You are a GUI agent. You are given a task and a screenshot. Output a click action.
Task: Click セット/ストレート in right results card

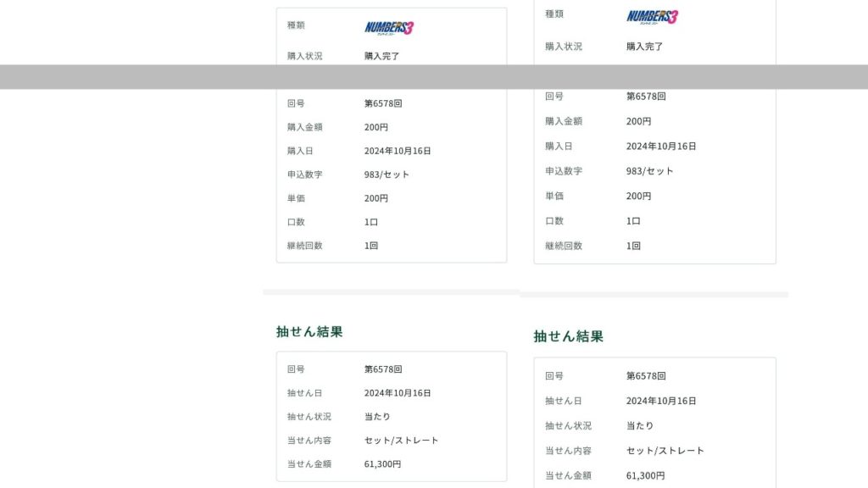coord(665,451)
